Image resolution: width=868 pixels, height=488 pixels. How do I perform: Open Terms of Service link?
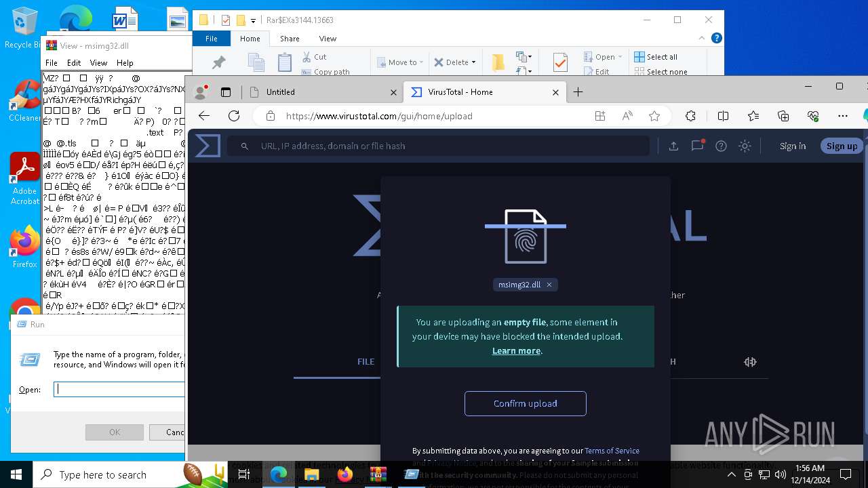click(612, 451)
